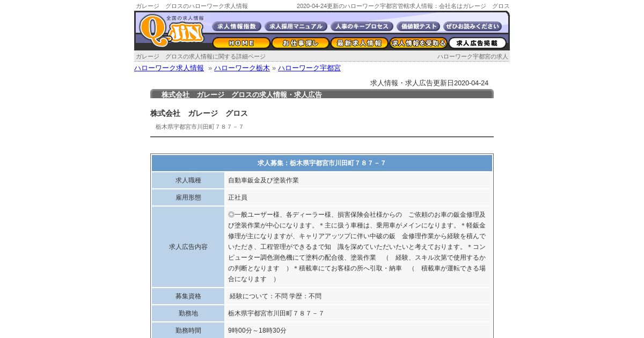Click address text below company name

[x=200, y=127]
